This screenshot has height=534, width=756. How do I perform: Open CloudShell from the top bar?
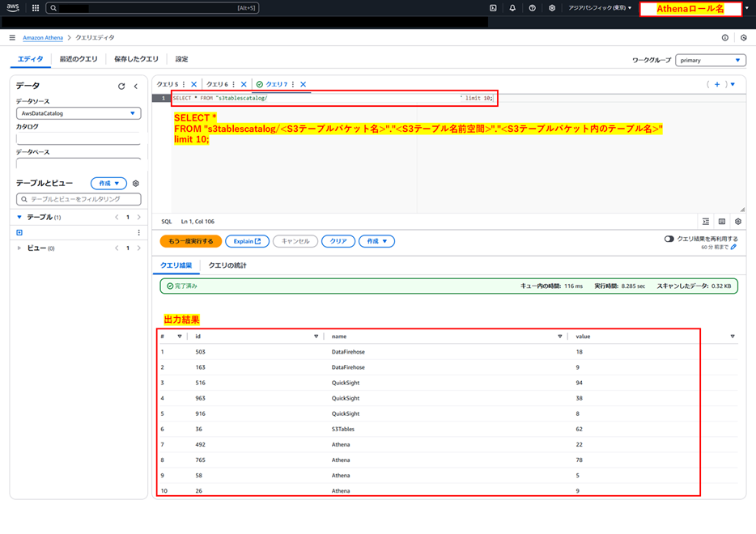[493, 8]
